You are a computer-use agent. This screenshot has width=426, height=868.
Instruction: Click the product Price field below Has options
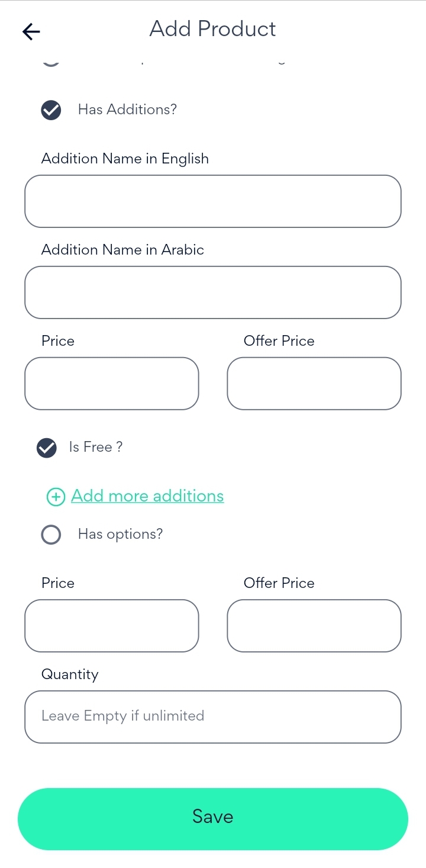[112, 626]
